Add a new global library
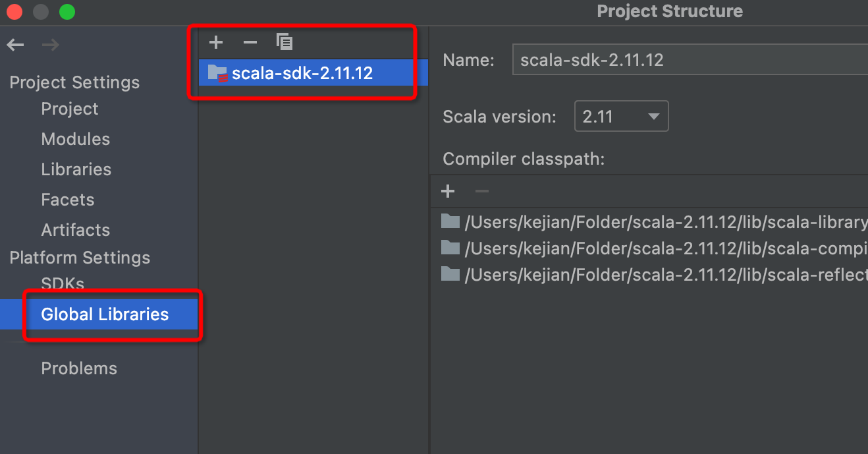The width and height of the screenshot is (868, 454). [216, 43]
